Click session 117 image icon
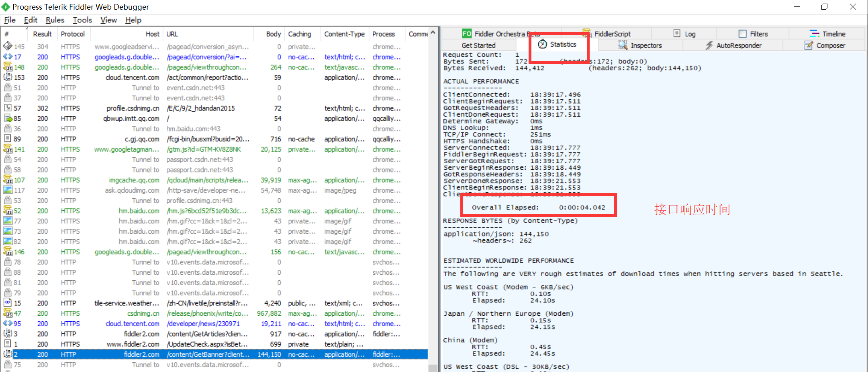868x372 pixels. click(8, 190)
